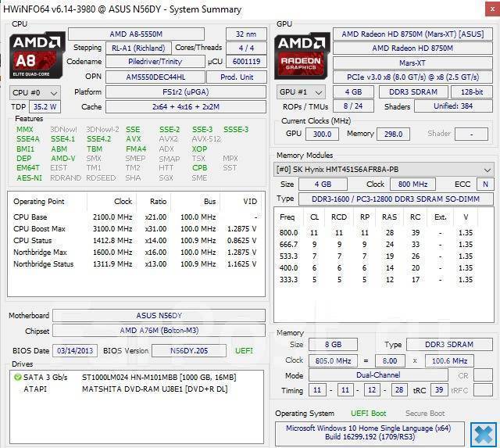Click the AMD Radeon HD 8750M GPU field

pos(412,48)
